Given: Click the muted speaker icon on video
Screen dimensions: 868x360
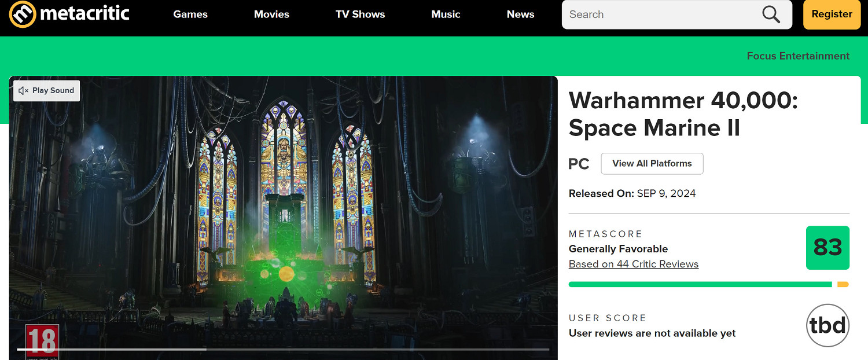Looking at the screenshot, I should 23,90.
